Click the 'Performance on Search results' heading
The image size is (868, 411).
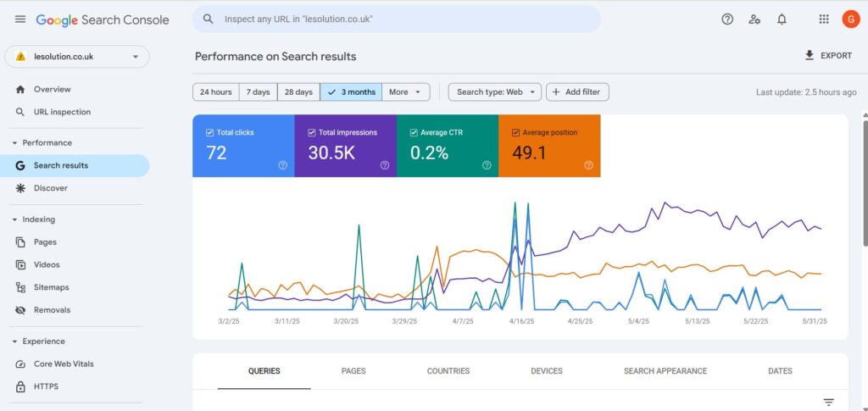275,57
